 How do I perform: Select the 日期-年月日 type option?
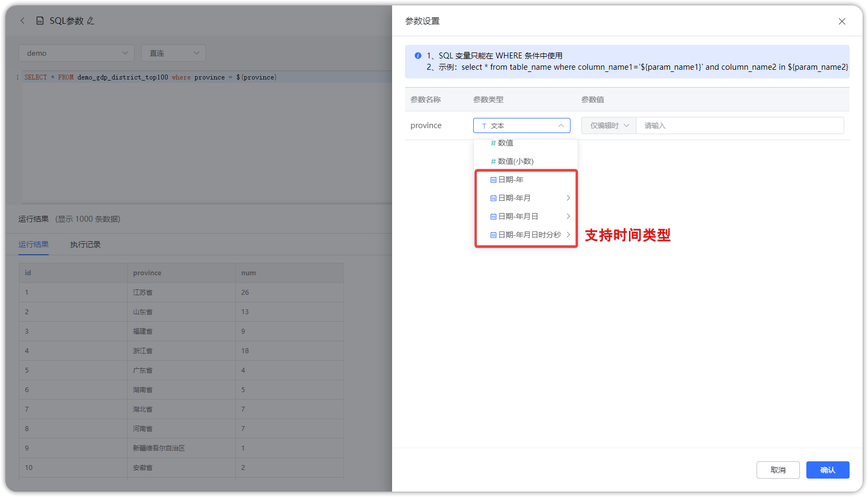[x=526, y=216]
